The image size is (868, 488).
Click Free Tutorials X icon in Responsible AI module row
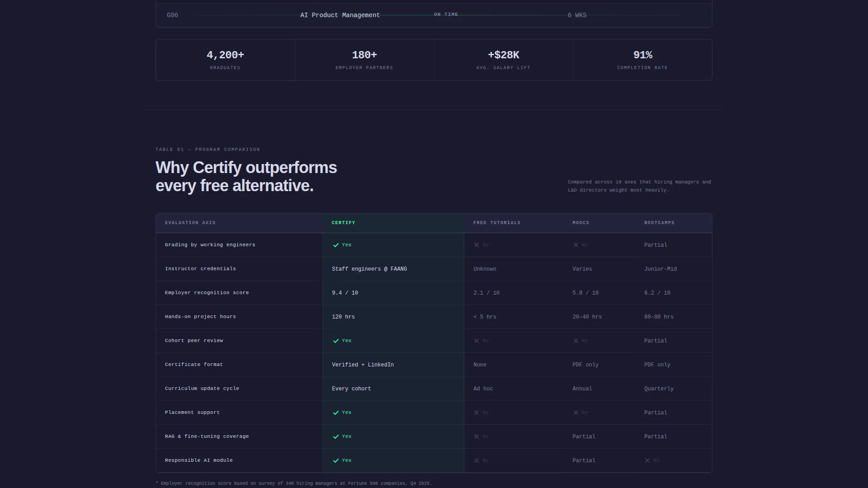pos(476,460)
